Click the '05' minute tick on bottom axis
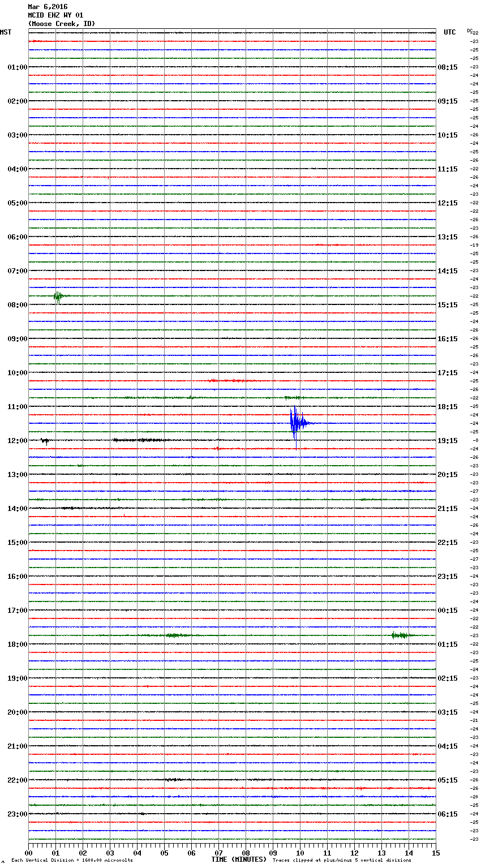The height and width of the screenshot is (868, 481). tap(165, 853)
